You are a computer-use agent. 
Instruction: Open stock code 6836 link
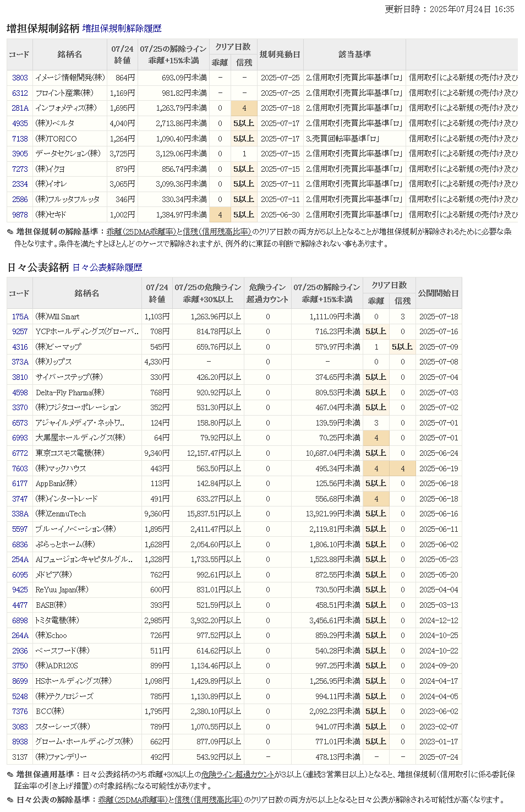click(x=20, y=544)
